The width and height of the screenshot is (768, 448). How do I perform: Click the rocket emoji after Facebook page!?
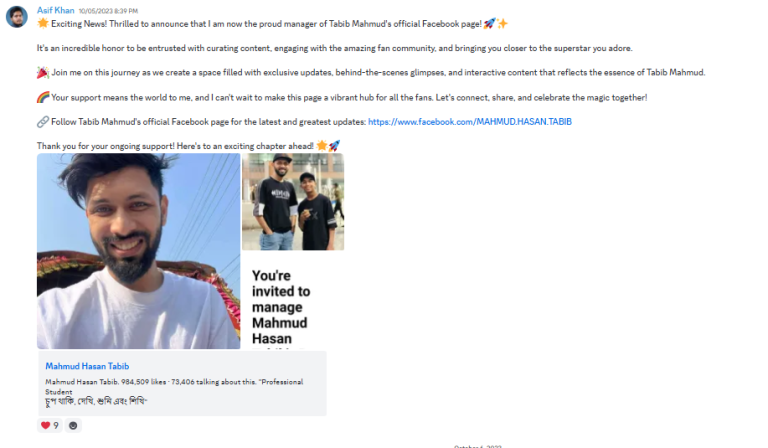click(489, 23)
